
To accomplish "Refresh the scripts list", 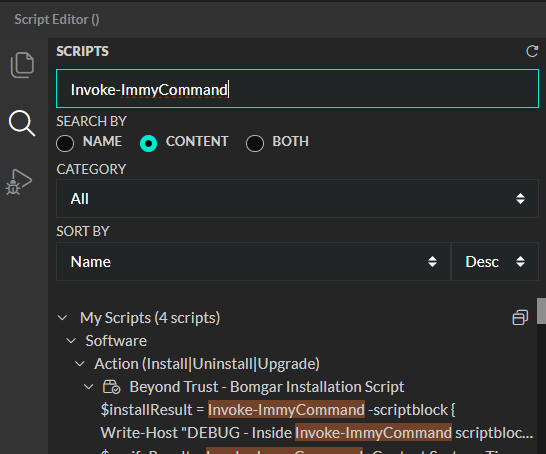I will point(532,51).
